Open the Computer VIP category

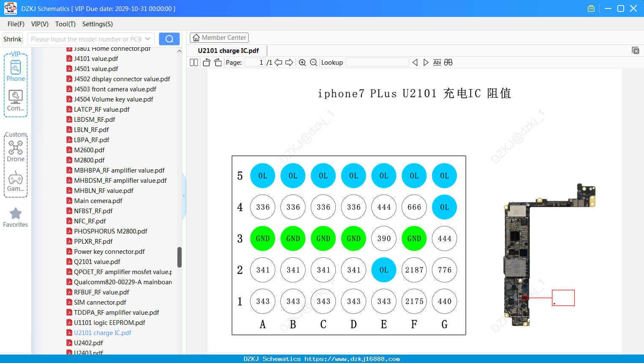tap(16, 101)
